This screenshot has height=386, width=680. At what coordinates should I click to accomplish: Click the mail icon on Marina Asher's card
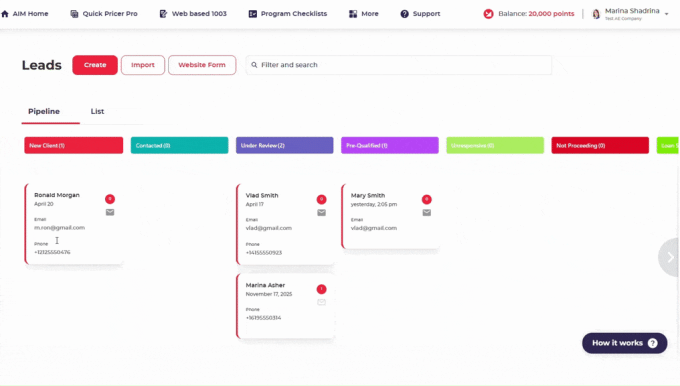pos(321,302)
